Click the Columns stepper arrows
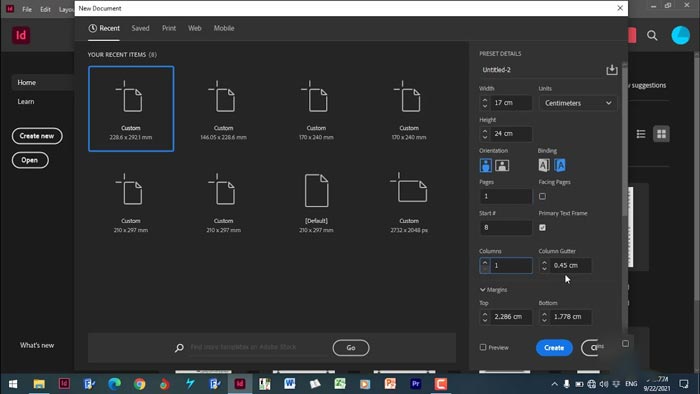Image resolution: width=700 pixels, height=394 pixels. [x=485, y=265]
